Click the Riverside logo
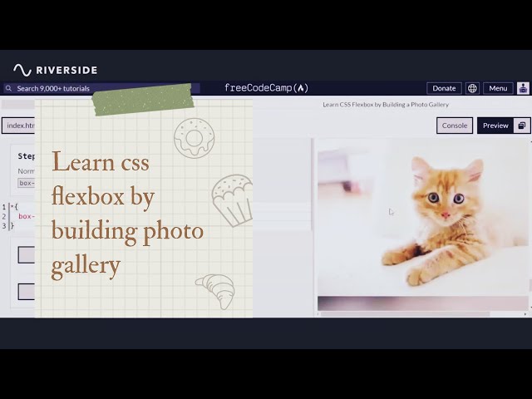The height and width of the screenshot is (399, 532). (56, 70)
